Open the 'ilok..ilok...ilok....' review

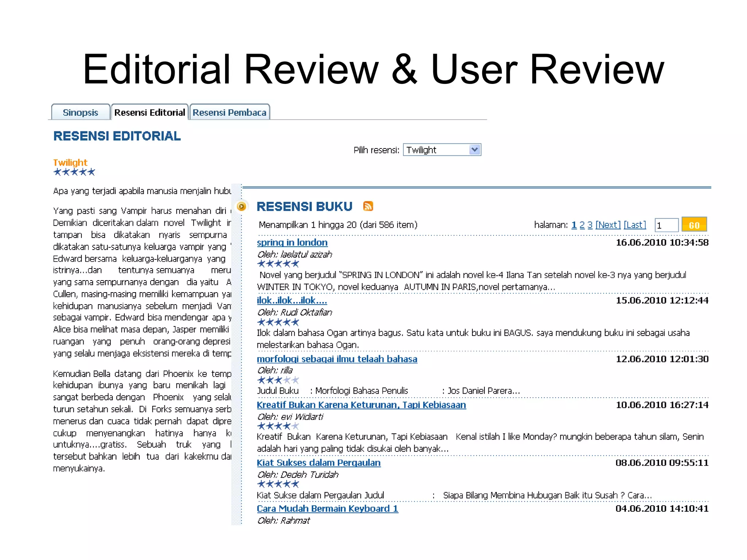click(292, 301)
